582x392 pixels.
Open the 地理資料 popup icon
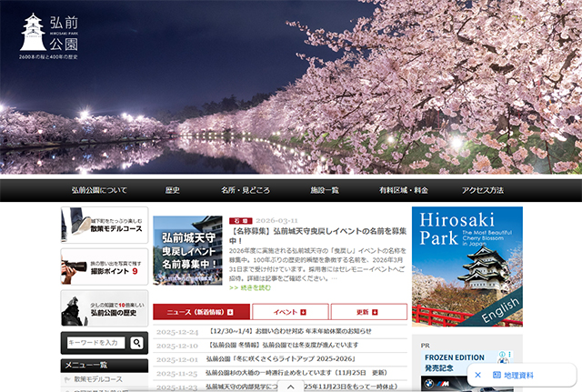click(x=497, y=375)
